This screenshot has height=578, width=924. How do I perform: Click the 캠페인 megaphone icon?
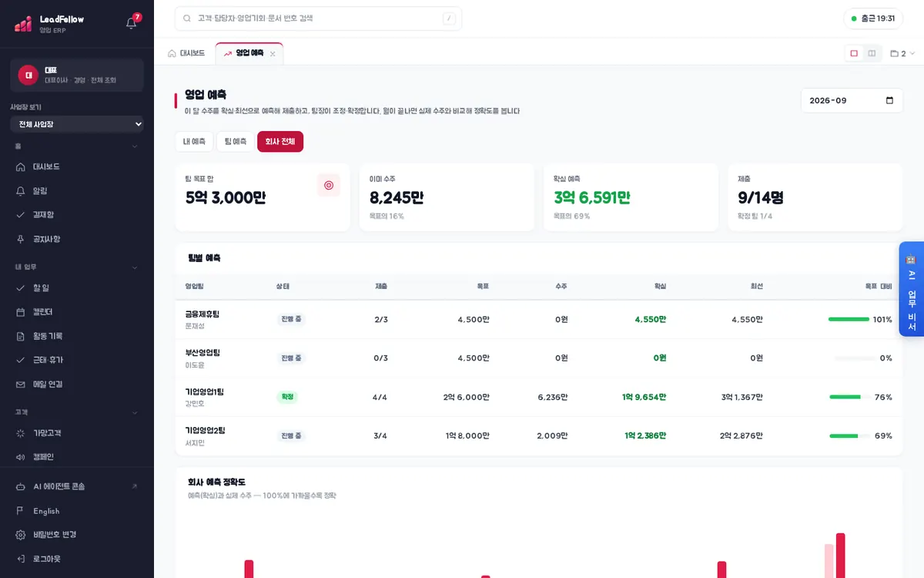pos(21,457)
